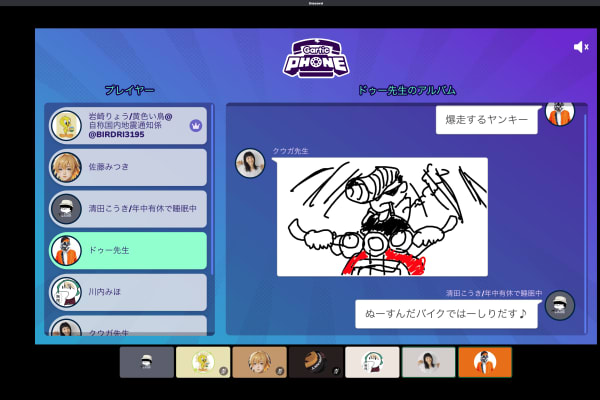Click mute indicator on the Tweety Discord tile

coord(223,371)
